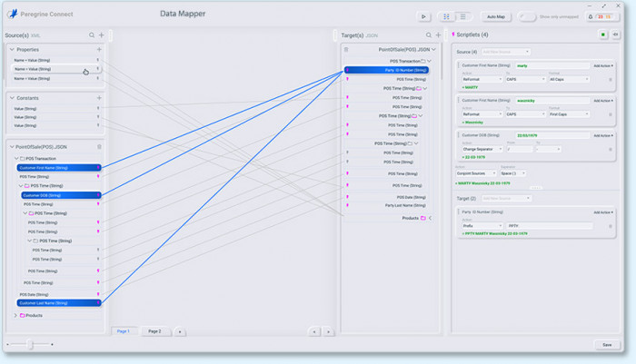Open the Prefix action dropdown
Screen dimensions: 636x364
pyautogui.click(x=482, y=226)
